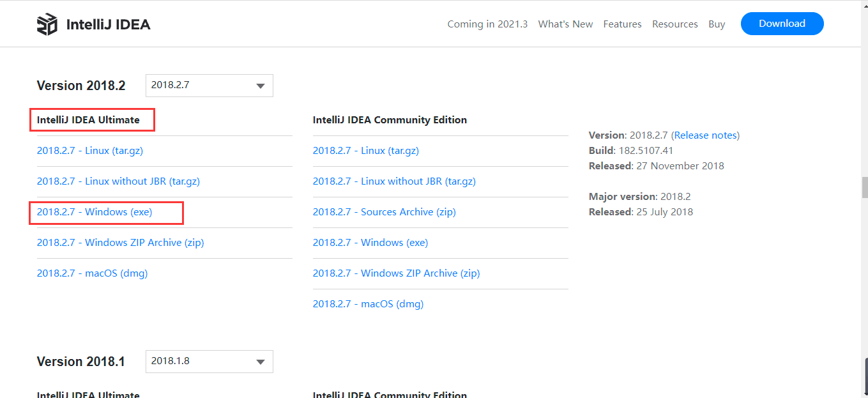868x398 pixels.
Task: Open the 2018.2.7 version dropdown
Action: 209,86
